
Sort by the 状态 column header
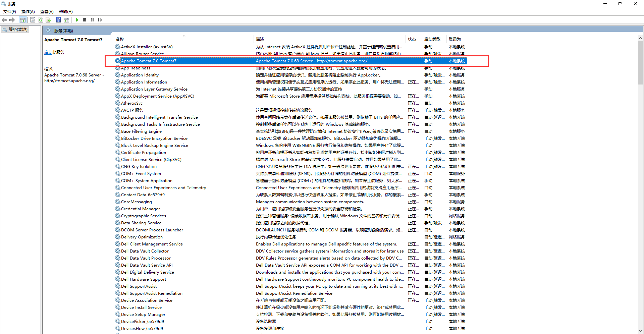(x=414, y=39)
